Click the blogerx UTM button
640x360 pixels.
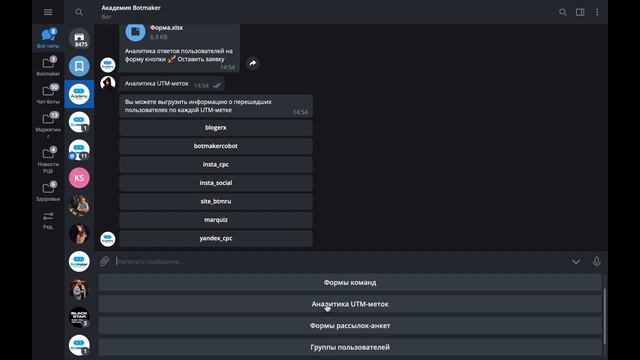[216, 128]
